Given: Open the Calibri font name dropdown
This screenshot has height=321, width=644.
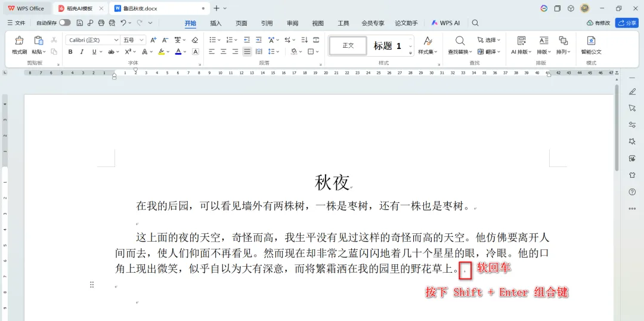Looking at the screenshot, I should point(115,40).
